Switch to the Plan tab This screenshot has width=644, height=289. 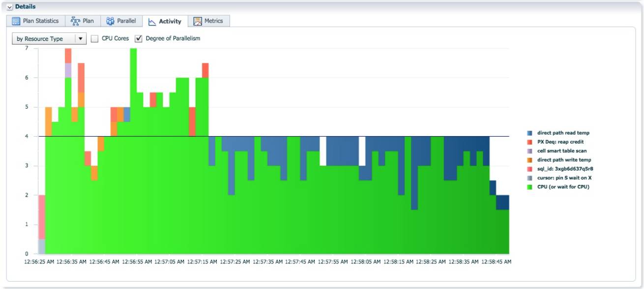(82, 21)
